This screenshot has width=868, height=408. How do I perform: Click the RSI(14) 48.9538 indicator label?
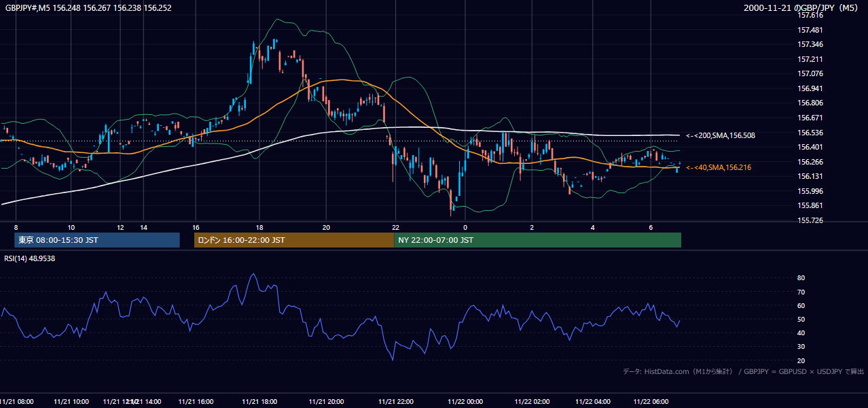click(x=30, y=258)
